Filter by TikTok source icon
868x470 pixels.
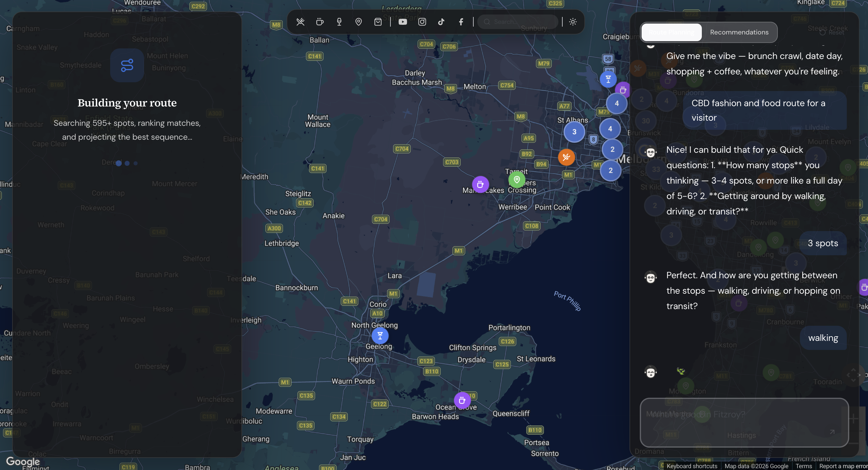click(441, 22)
